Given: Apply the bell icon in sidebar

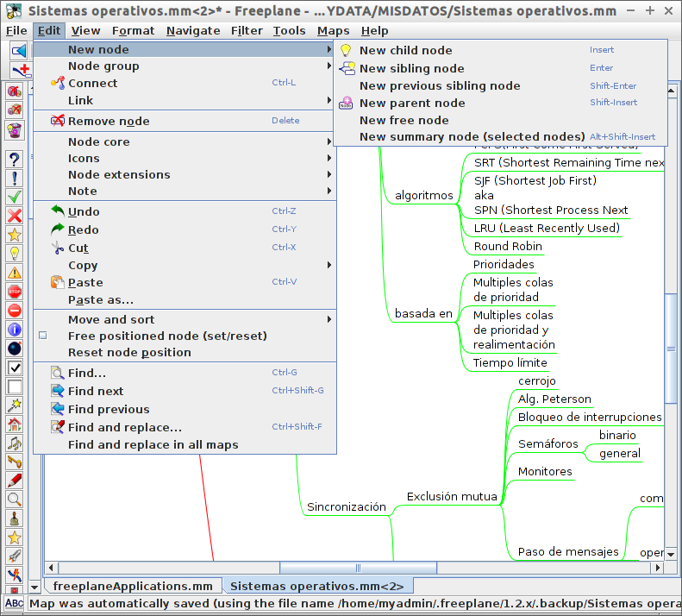Looking at the screenshot, I should 15,519.
